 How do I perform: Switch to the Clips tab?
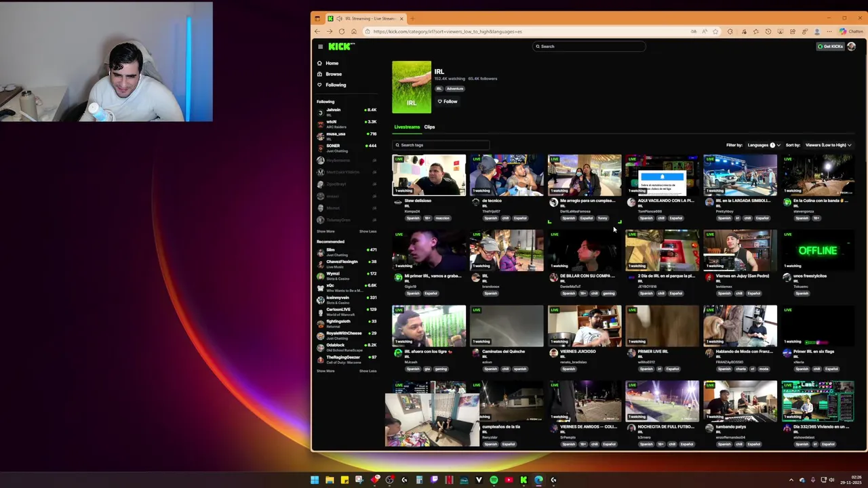tap(429, 127)
